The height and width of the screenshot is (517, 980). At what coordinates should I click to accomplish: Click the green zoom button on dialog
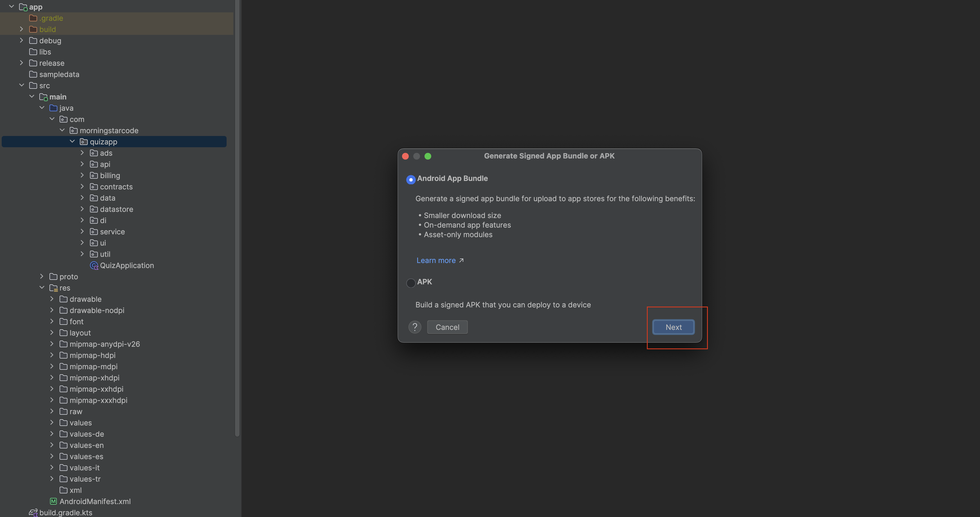pos(428,156)
